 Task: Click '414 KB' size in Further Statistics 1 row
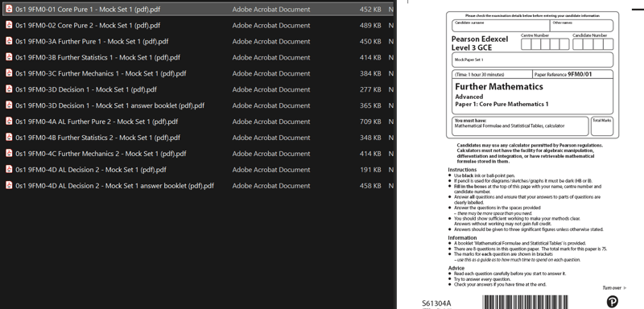point(370,57)
